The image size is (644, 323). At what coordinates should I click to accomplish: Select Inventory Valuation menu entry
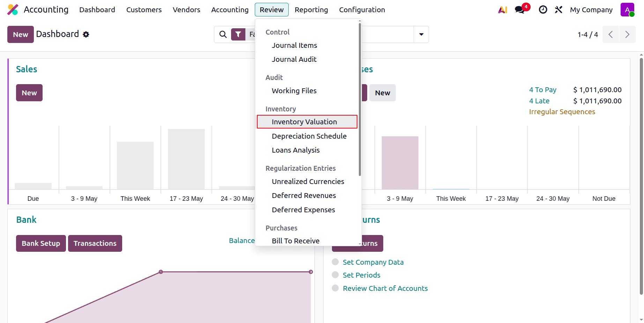[307, 122]
